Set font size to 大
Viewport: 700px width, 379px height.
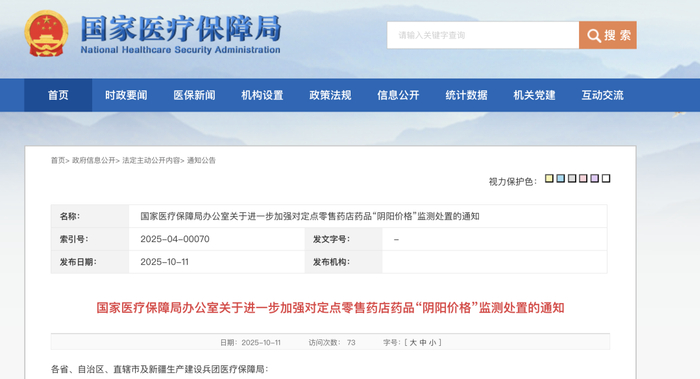click(413, 343)
